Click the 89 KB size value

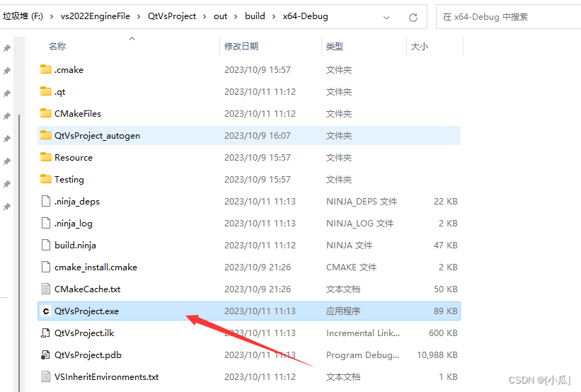(446, 311)
